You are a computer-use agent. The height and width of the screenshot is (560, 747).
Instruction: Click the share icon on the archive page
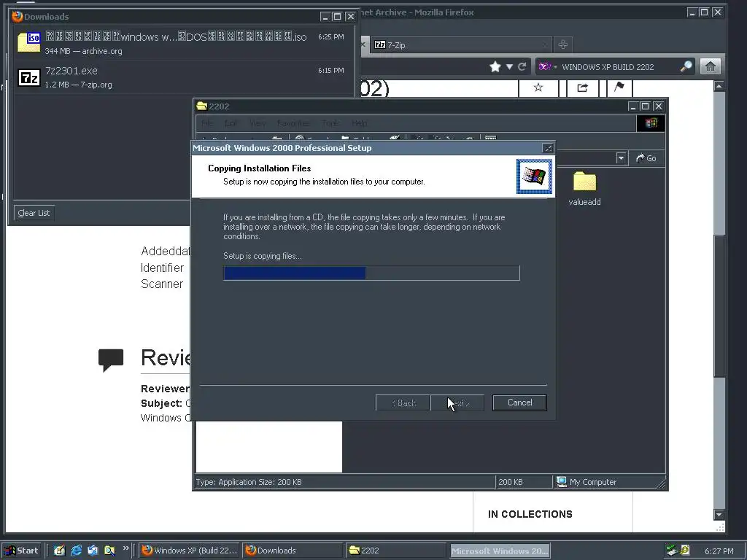tap(582, 87)
